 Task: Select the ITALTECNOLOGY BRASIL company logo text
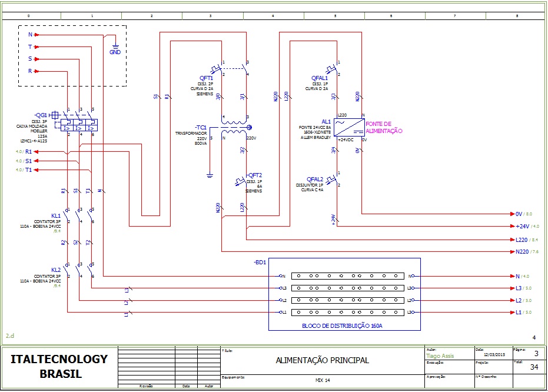point(59,366)
